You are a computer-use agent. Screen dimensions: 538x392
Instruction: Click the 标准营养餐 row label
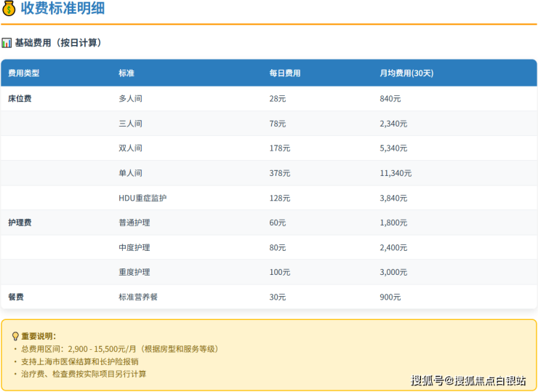(x=138, y=297)
